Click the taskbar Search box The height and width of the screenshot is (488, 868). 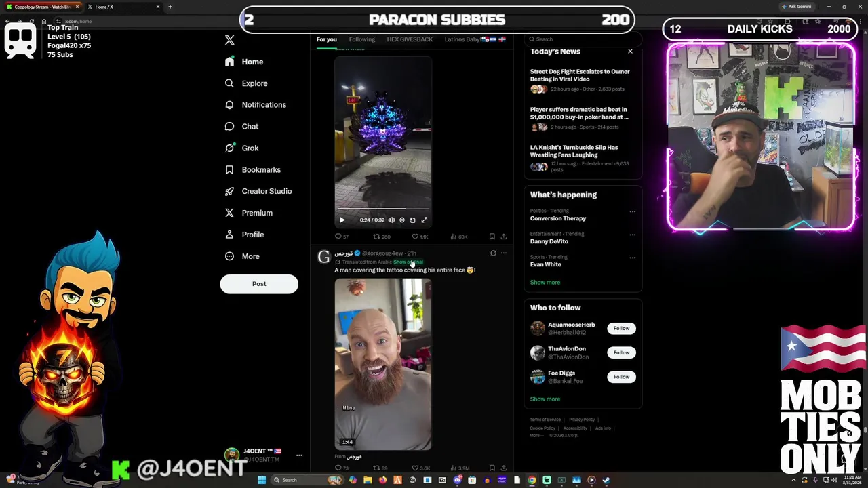(307, 480)
